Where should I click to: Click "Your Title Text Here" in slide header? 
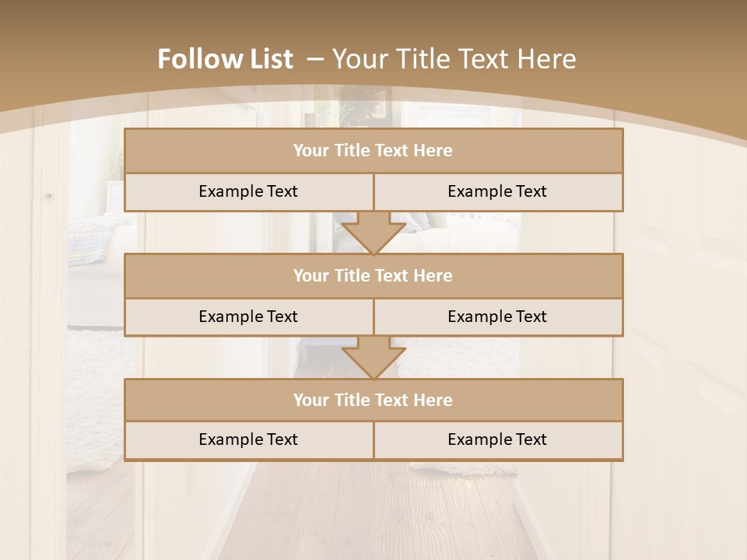[x=454, y=59]
